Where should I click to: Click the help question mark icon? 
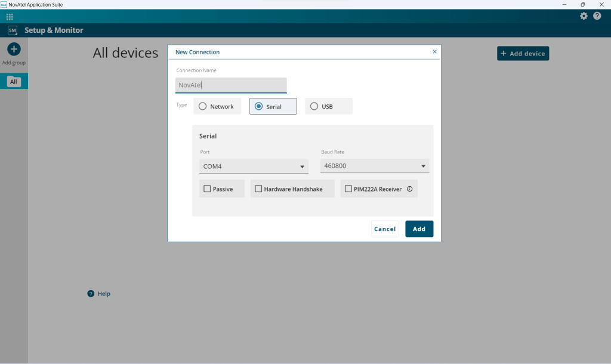tap(597, 16)
